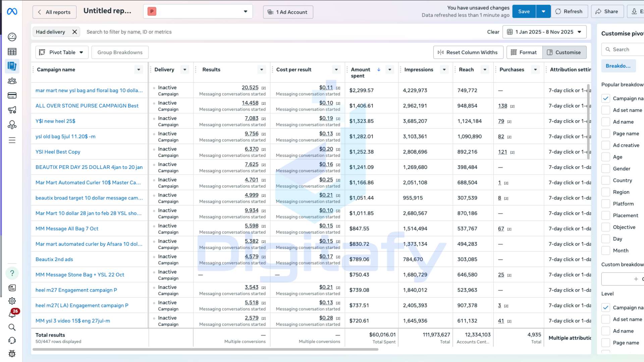Open ALL OVER STONE PURSE CAMPAIGN Best link
The height and width of the screenshot is (362, 644).
pyautogui.click(x=87, y=106)
